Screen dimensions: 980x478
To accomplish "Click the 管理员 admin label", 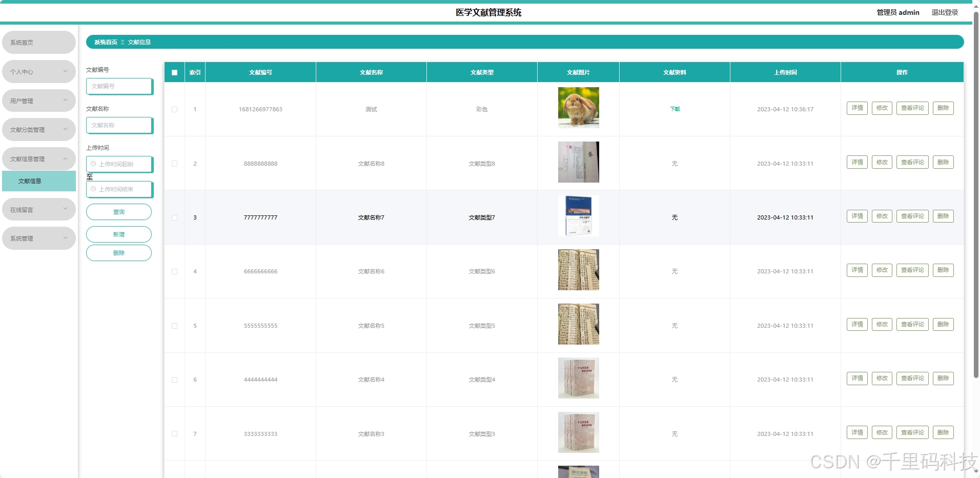I will pos(898,12).
